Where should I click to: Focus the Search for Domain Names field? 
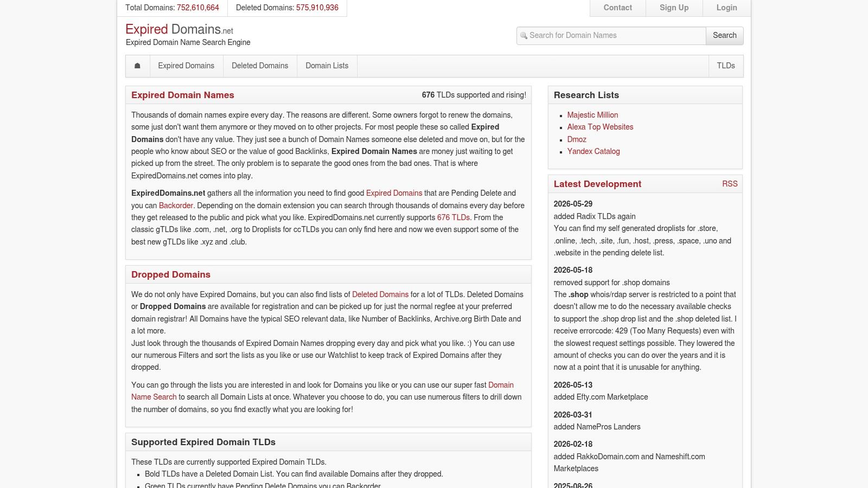(611, 35)
